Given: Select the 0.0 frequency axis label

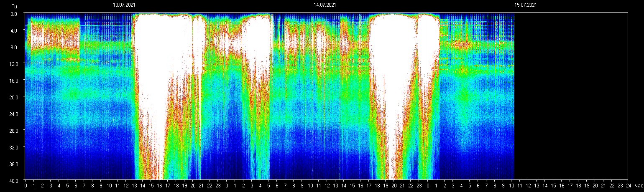Looking at the screenshot, I should click(x=15, y=14).
